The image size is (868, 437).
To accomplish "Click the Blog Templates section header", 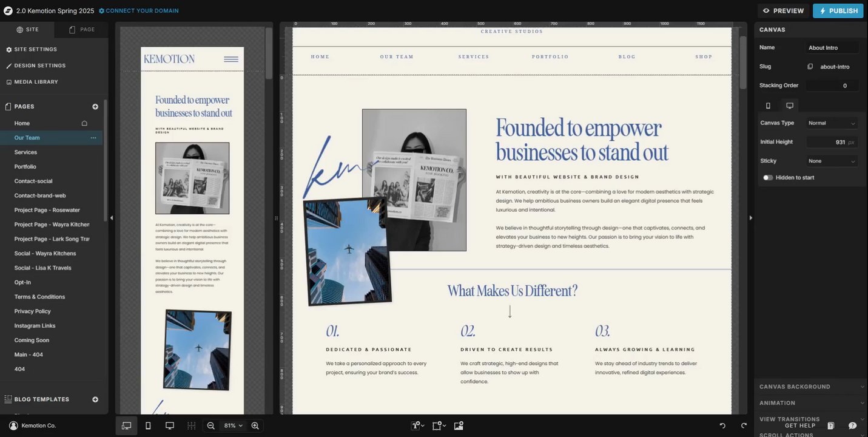I will click(41, 399).
